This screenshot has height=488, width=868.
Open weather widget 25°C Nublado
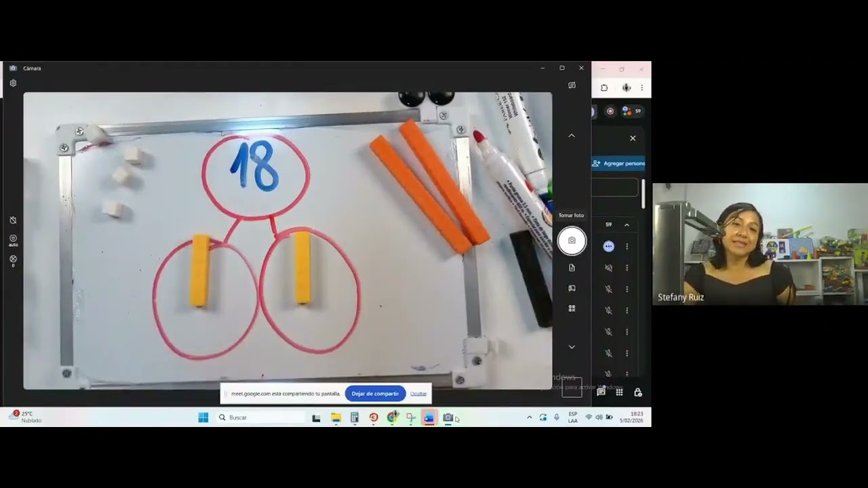click(x=26, y=418)
